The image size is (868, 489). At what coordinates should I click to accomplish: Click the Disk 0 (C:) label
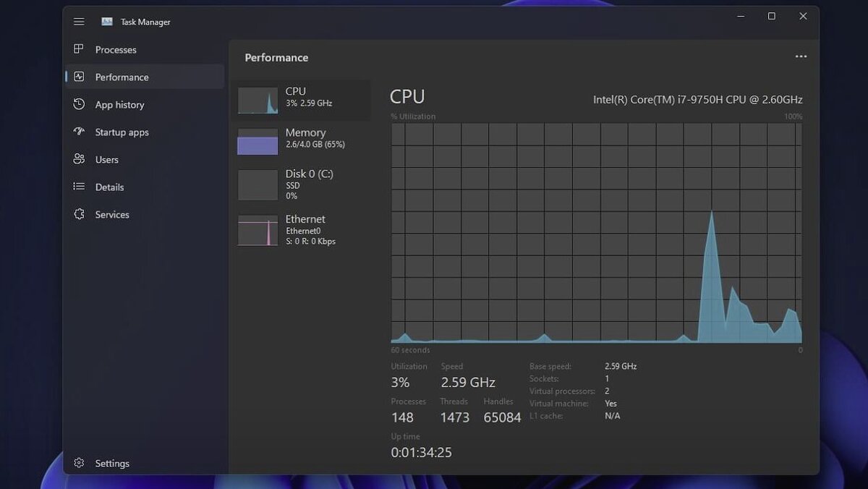(x=309, y=174)
